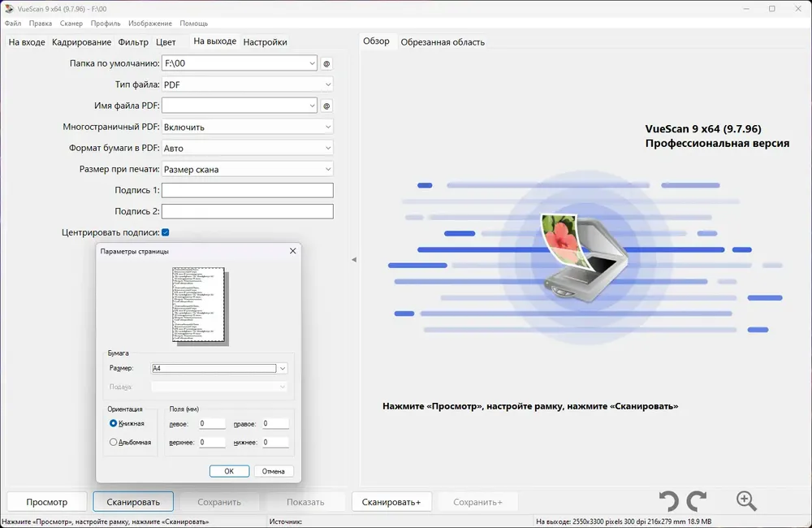Open the Папка по умолчанию dropdown
The width and height of the screenshot is (812, 528).
click(313, 63)
